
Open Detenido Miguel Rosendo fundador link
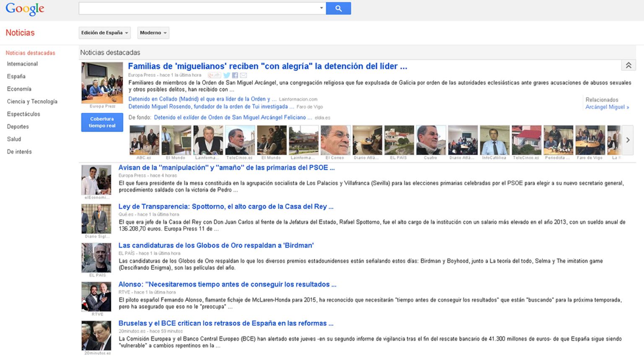click(211, 107)
